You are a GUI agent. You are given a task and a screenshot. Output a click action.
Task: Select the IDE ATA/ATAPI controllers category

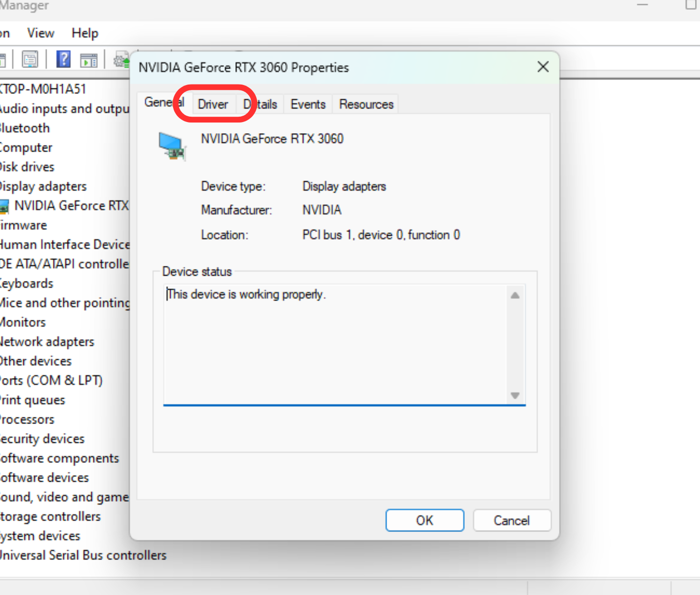coord(64,263)
